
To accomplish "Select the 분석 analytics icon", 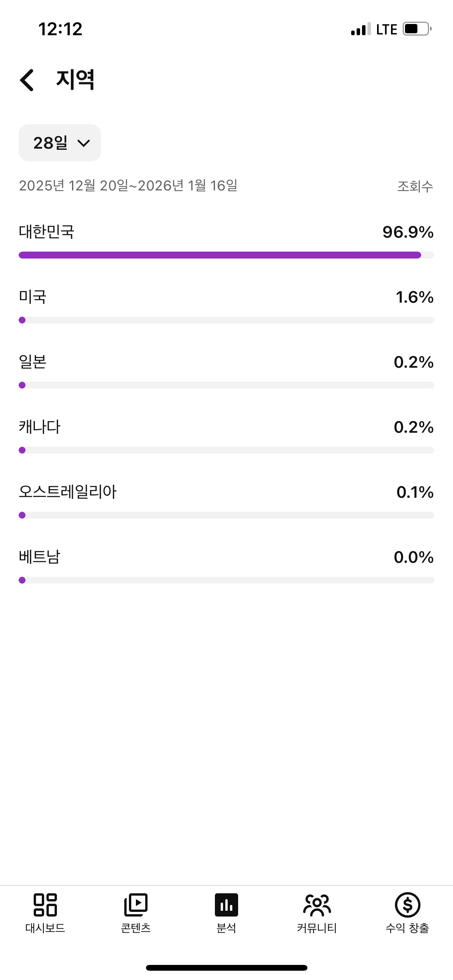I will point(226,905).
